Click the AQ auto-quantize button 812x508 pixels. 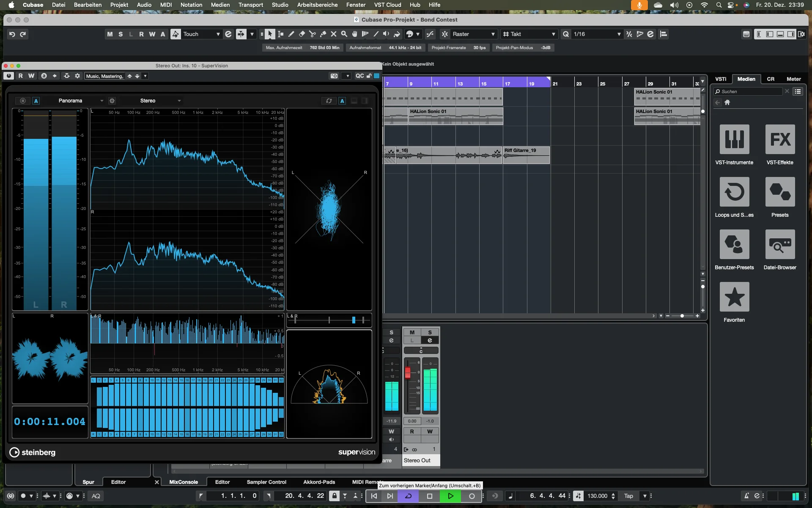(96, 496)
